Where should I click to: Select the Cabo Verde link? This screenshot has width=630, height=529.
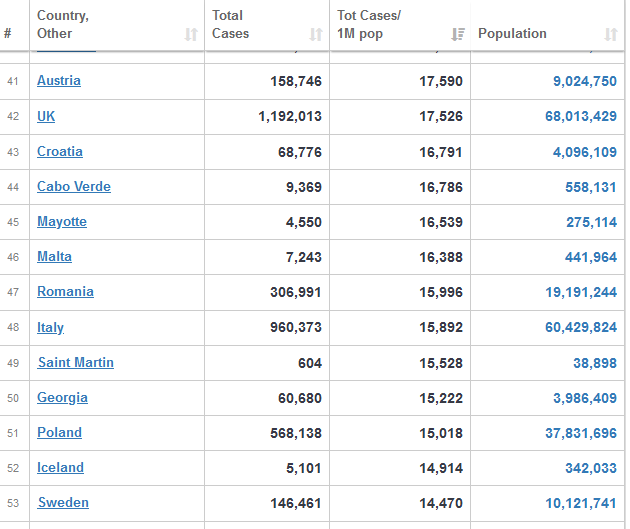(x=74, y=187)
